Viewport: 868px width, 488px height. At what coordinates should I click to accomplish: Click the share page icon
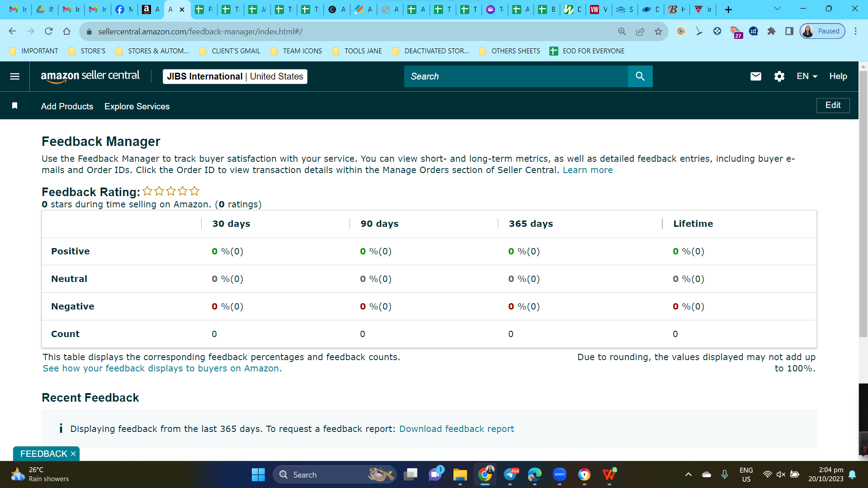pyautogui.click(x=640, y=31)
